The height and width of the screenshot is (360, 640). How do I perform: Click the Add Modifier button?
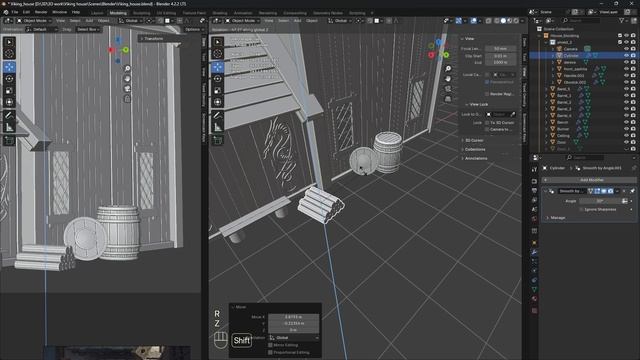[x=589, y=180]
